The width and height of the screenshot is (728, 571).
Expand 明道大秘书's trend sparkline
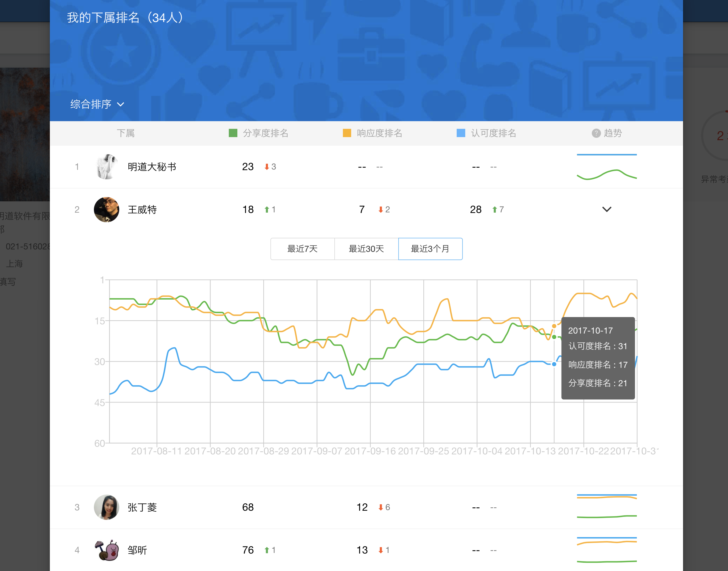[606, 166]
